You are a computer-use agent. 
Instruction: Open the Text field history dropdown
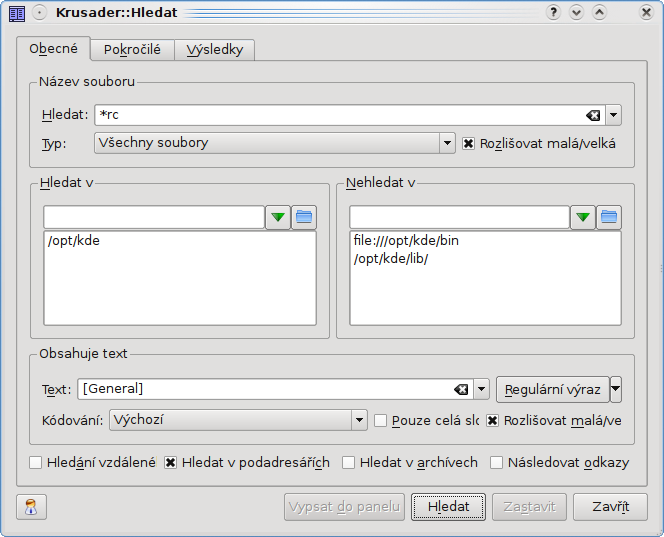(481, 389)
